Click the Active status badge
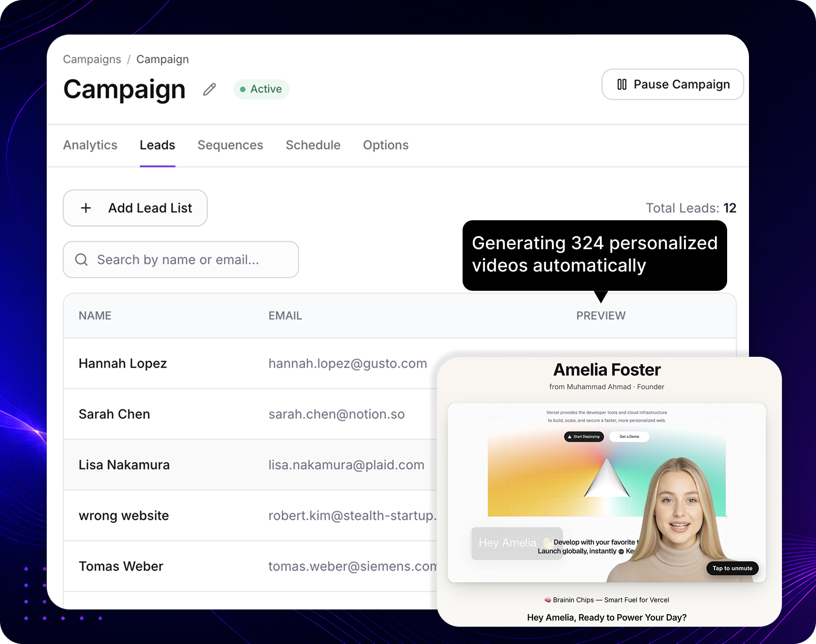This screenshot has height=644, width=816. 261,89
